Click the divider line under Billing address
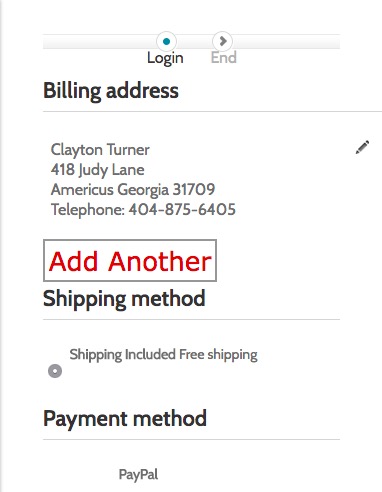Viewport: 382px width, 492px height. [x=212, y=111]
